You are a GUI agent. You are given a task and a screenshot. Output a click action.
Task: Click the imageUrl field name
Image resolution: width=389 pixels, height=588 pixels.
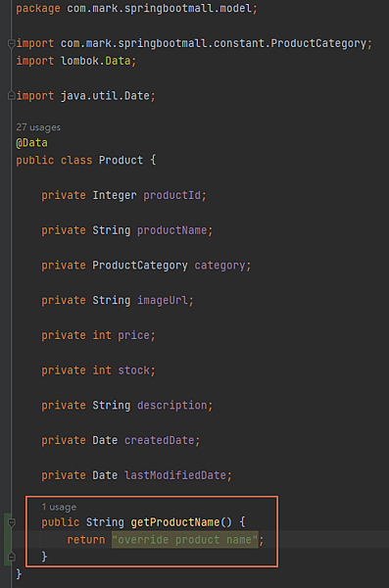[162, 301]
